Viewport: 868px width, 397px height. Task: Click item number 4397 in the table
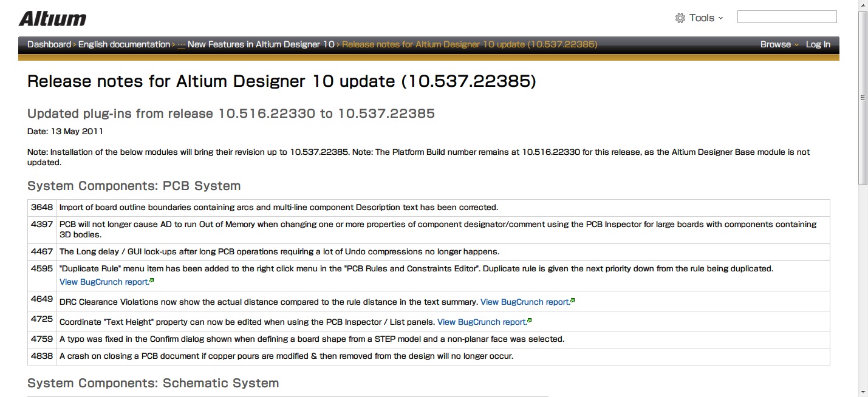point(42,224)
